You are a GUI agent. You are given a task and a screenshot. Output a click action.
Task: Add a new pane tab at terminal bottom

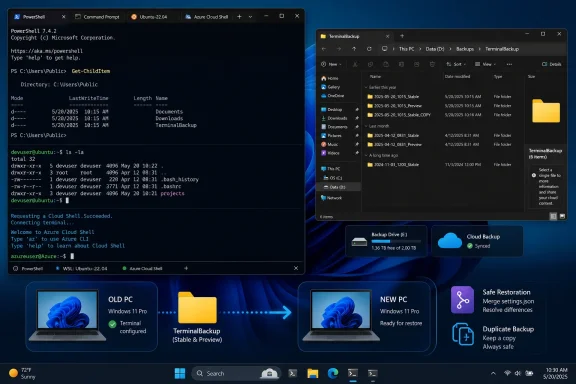(x=186, y=268)
